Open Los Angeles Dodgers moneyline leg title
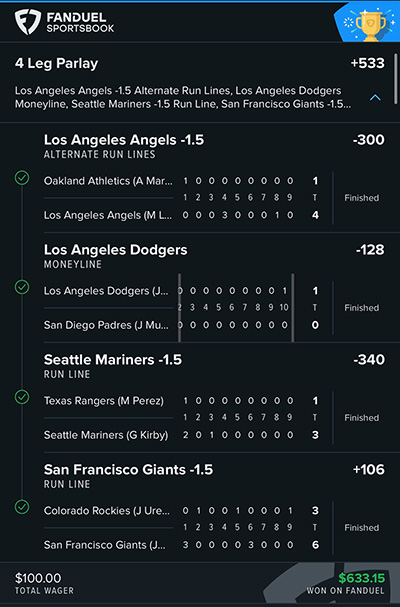Viewport: 400px width, 607px height. (115, 250)
